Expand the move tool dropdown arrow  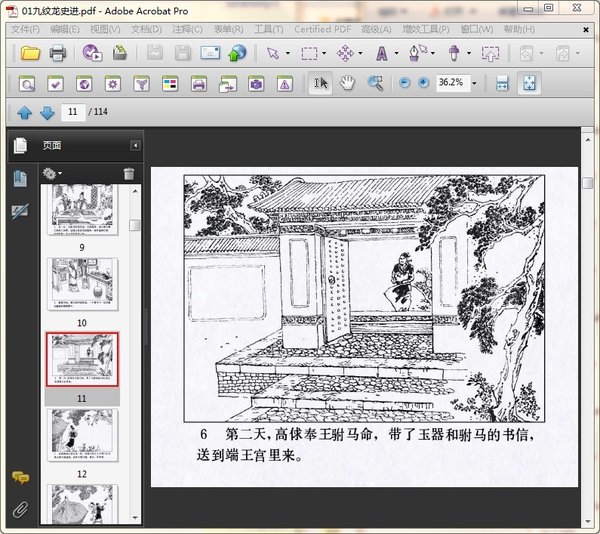click(360, 53)
